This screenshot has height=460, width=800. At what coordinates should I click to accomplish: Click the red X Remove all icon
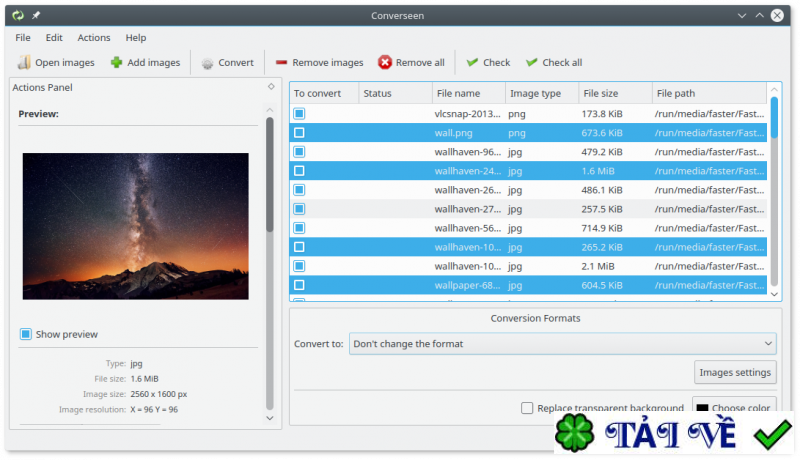pos(385,62)
